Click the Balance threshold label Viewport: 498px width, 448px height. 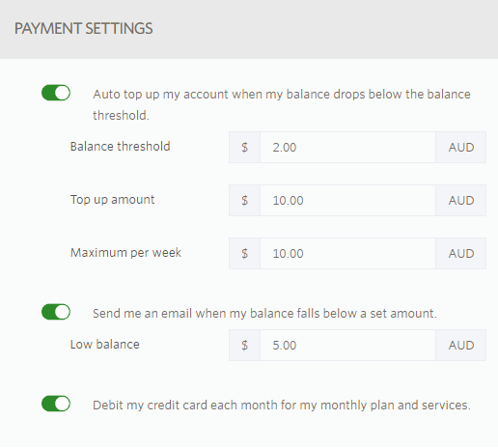point(120,147)
